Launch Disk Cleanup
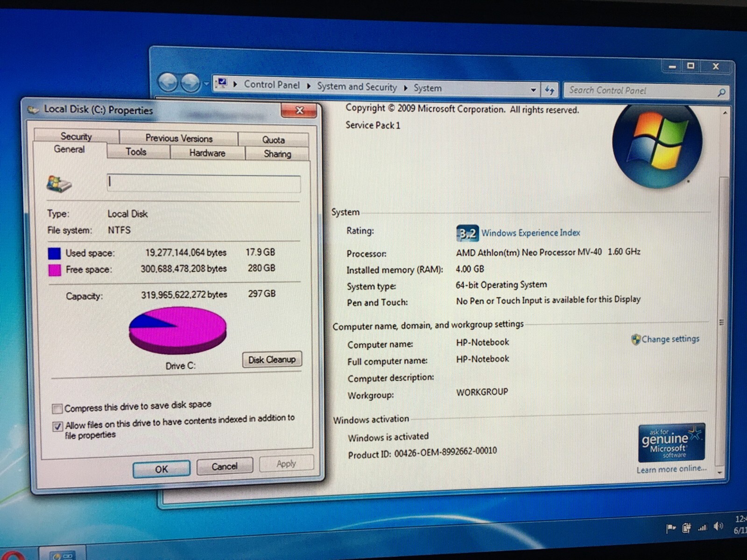Image resolution: width=747 pixels, height=560 pixels. (x=272, y=359)
